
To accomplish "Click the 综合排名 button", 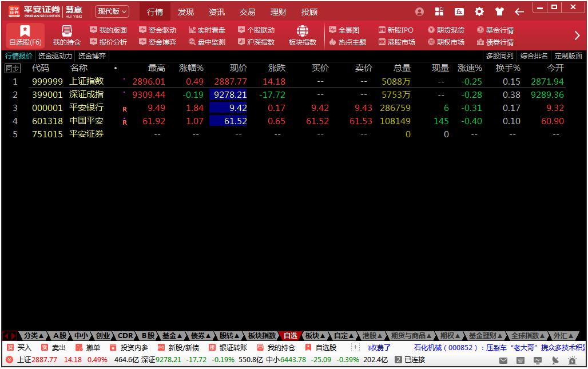I will point(534,56).
